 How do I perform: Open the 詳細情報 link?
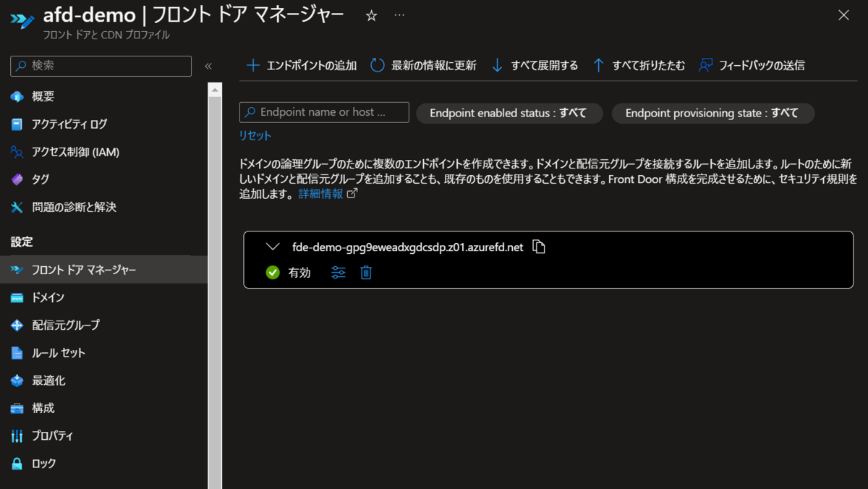[321, 194]
